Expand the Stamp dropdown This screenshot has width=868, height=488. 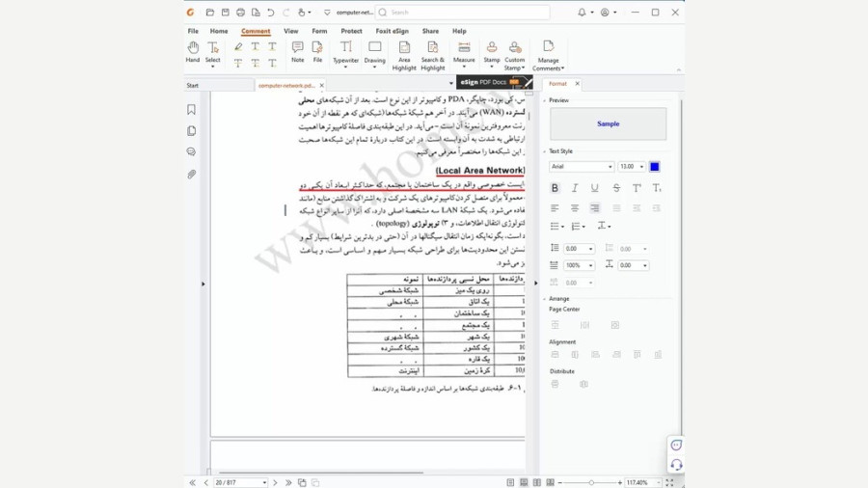pos(492,67)
